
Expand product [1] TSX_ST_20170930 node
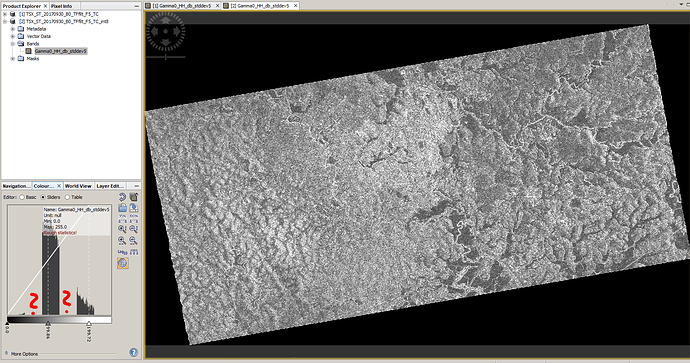coord(5,14)
